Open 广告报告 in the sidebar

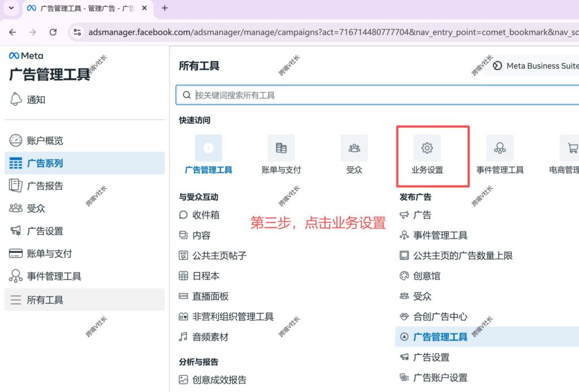[85, 186]
